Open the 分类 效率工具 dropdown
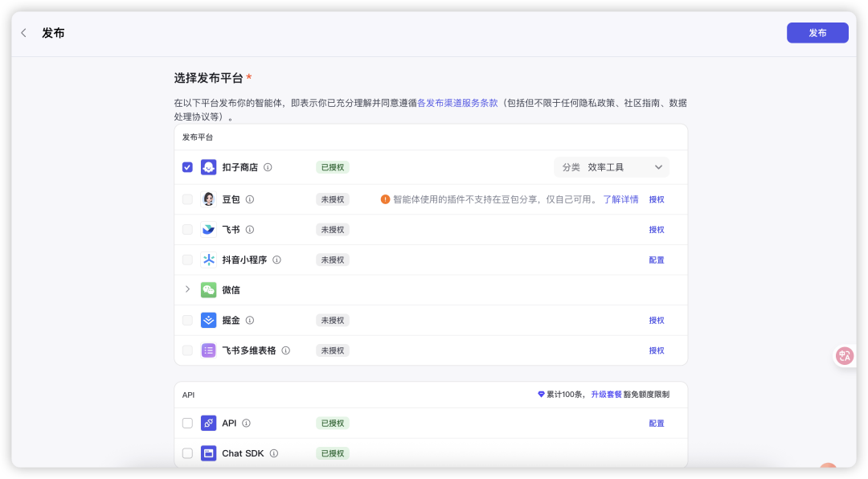The width and height of the screenshot is (868, 479). click(611, 167)
